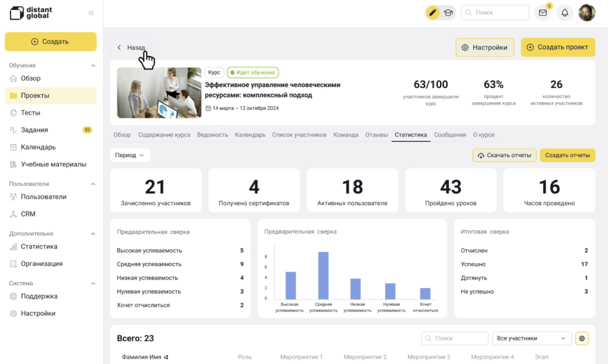
Task: Open the Календарь item in the sidebar
Action: pos(34,147)
